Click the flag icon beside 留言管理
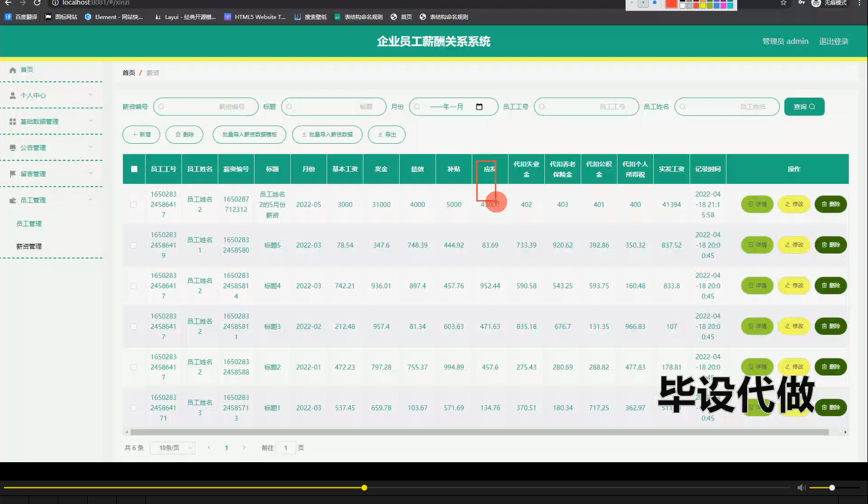 (13, 174)
